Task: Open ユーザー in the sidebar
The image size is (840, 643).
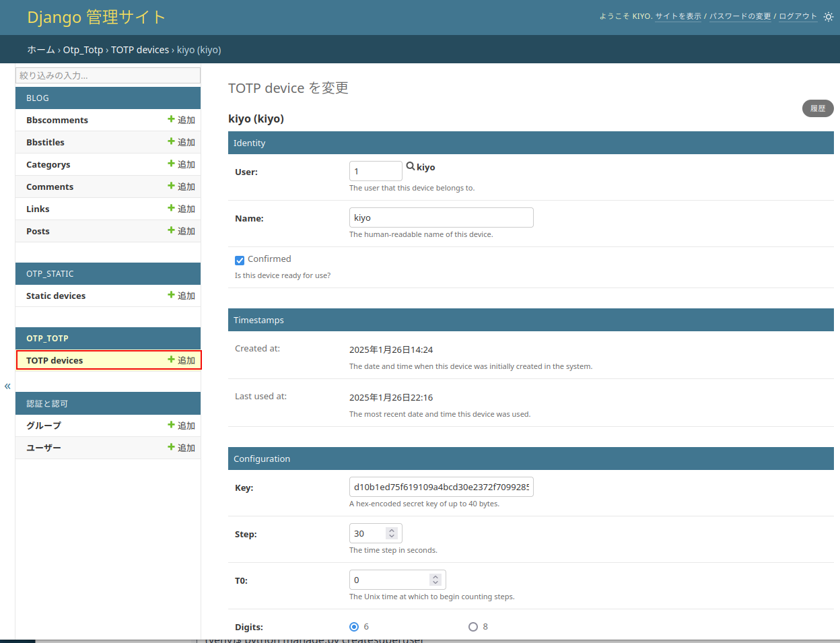Action: coord(44,448)
